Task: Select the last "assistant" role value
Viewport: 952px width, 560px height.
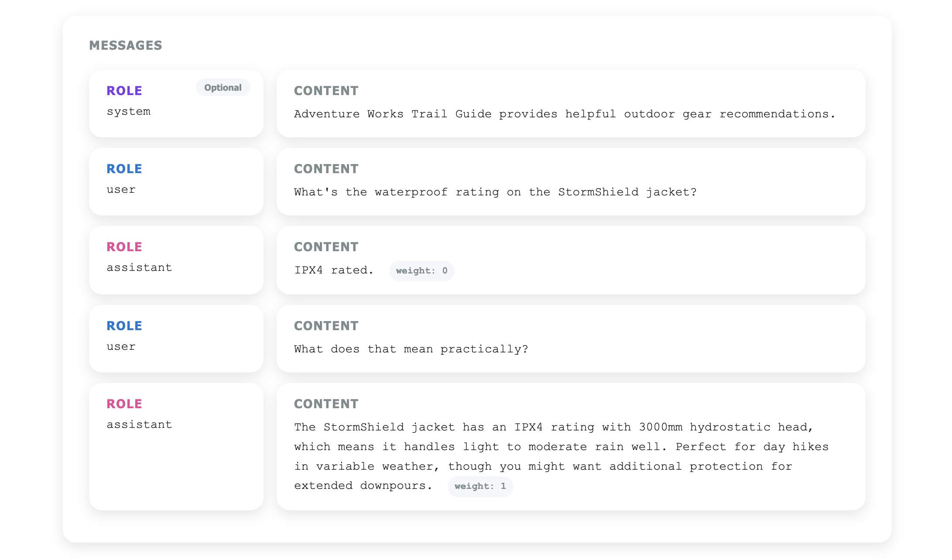Action: [139, 425]
